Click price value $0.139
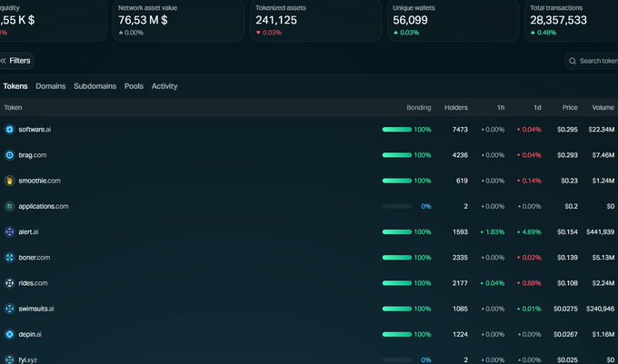 tap(567, 258)
